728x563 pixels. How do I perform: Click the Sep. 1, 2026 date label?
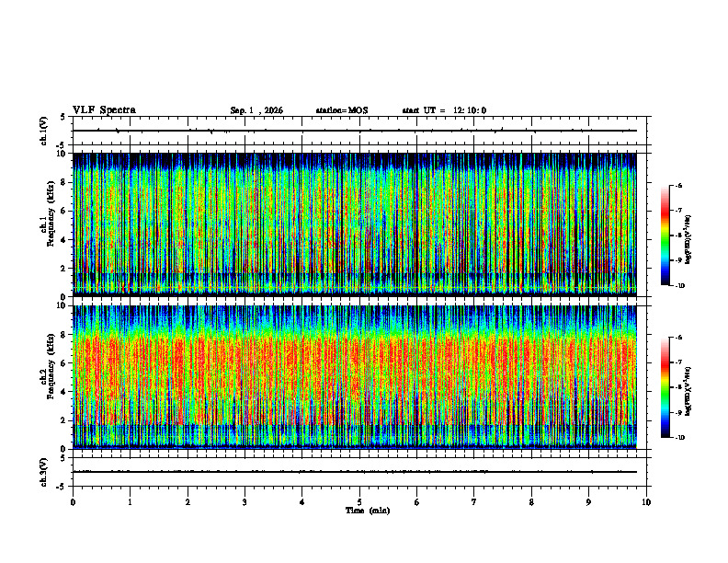pyautogui.click(x=256, y=110)
